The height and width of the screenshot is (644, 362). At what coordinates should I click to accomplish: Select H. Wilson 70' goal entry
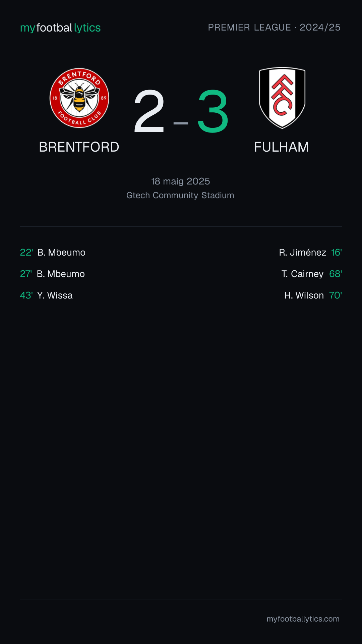(313, 295)
